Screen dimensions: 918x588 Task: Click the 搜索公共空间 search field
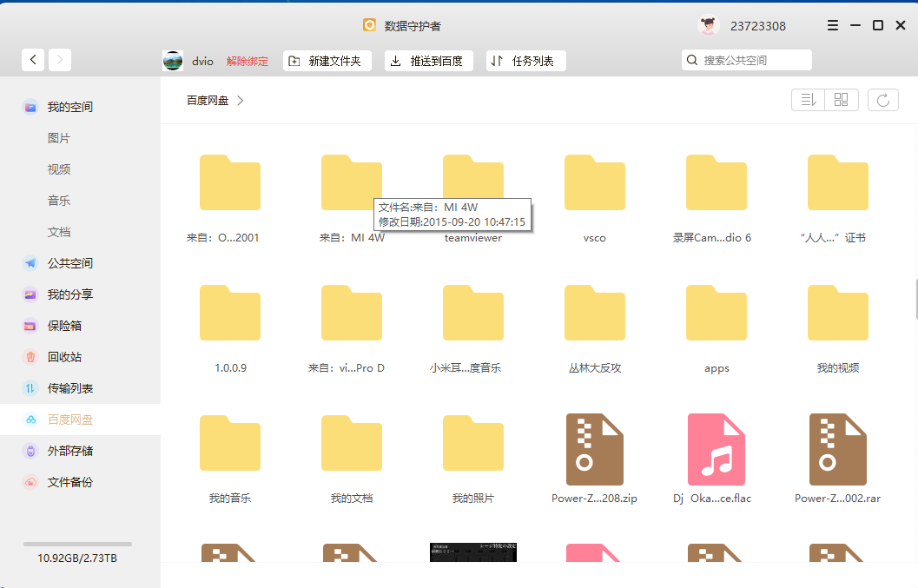tap(746, 60)
